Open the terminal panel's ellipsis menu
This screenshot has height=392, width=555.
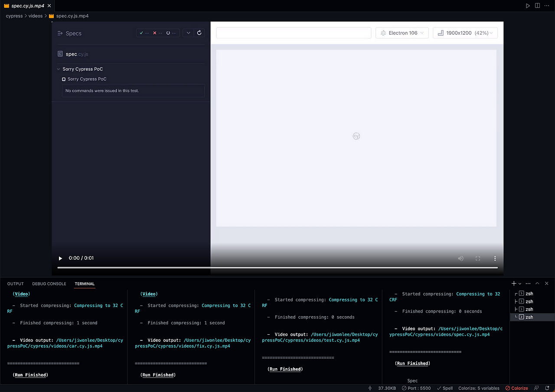(x=528, y=284)
